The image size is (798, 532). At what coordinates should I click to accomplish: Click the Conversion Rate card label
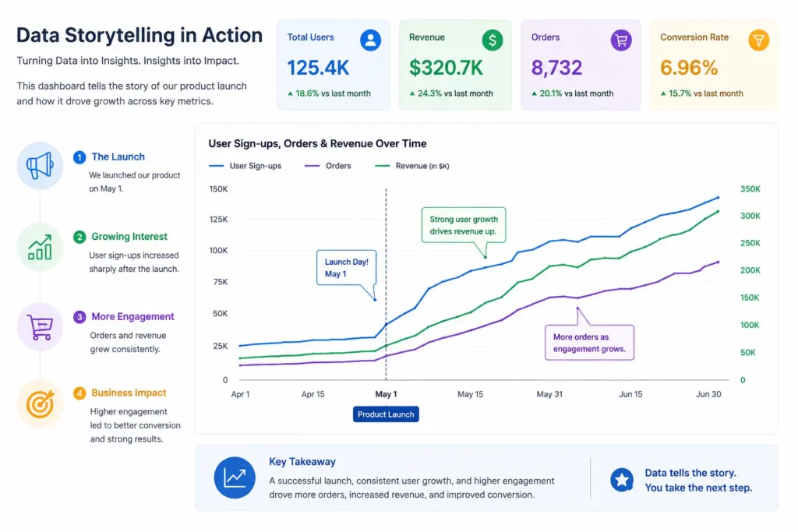[x=694, y=37]
